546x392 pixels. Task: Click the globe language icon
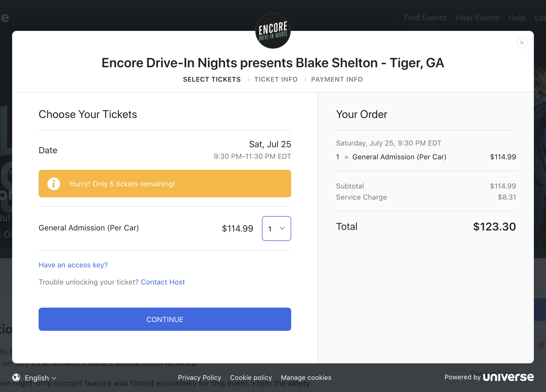(x=16, y=377)
